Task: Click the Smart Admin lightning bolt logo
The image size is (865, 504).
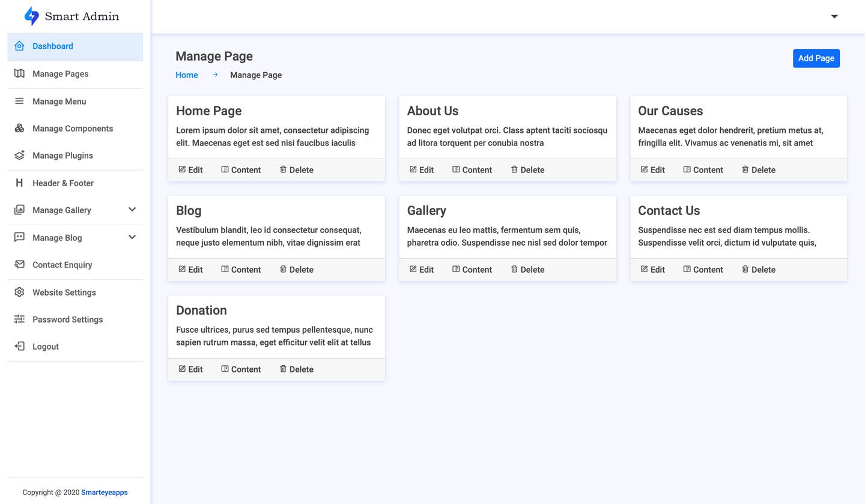Action: [x=31, y=16]
